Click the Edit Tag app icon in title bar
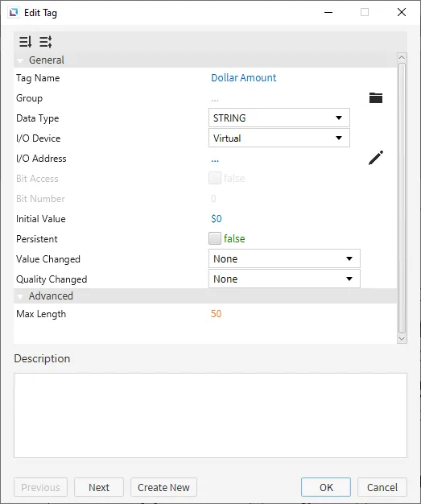This screenshot has width=421, height=504. (x=14, y=13)
